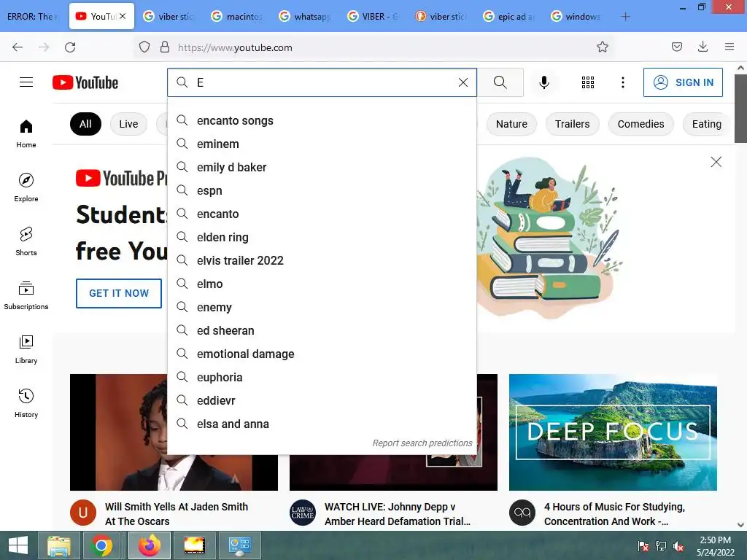Switch to the 'VIBER - G' tab

pyautogui.click(x=373, y=16)
